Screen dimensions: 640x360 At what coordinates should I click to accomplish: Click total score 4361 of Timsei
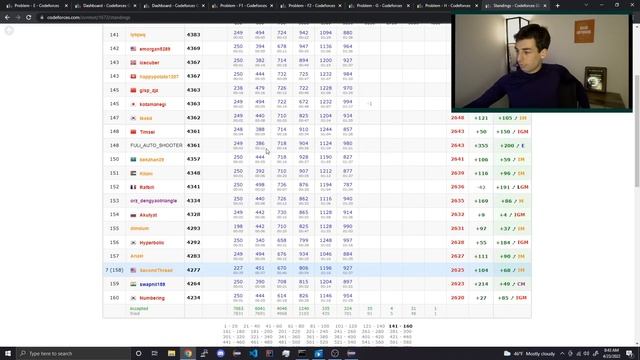(193, 132)
